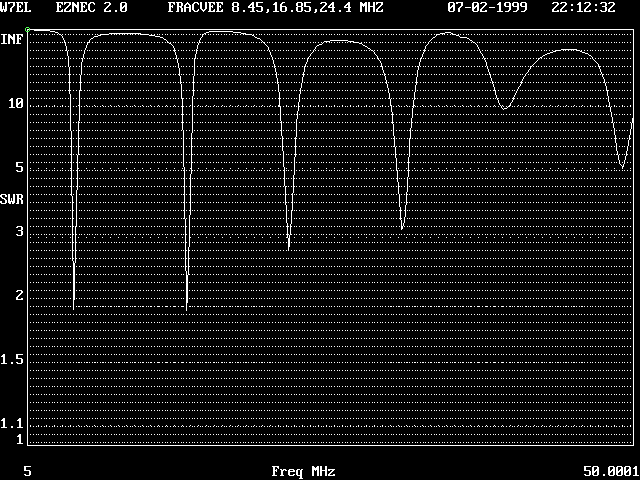
Task: Click the time 22:12:32
Action: coord(583,8)
